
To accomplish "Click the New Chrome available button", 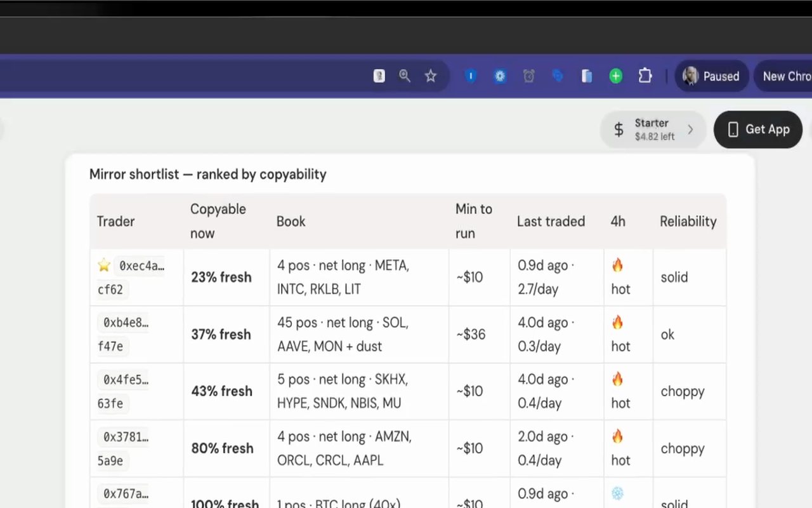I will [783, 76].
